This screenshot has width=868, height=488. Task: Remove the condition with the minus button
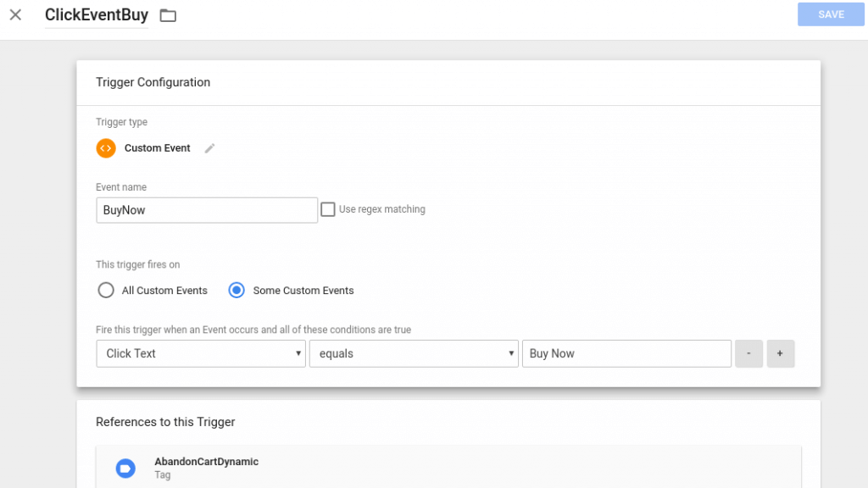pos(749,353)
